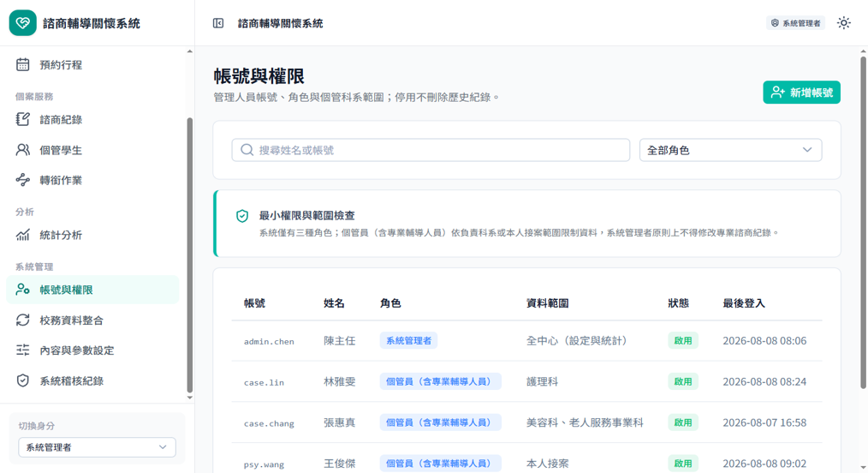Go to 個管學生 page
The height and width of the screenshot is (473, 868).
(x=92, y=150)
